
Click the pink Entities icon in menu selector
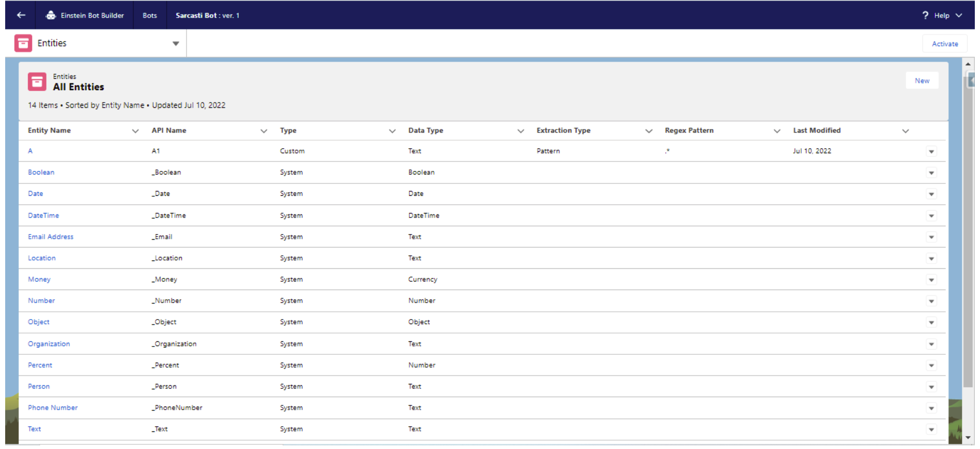pos(23,44)
